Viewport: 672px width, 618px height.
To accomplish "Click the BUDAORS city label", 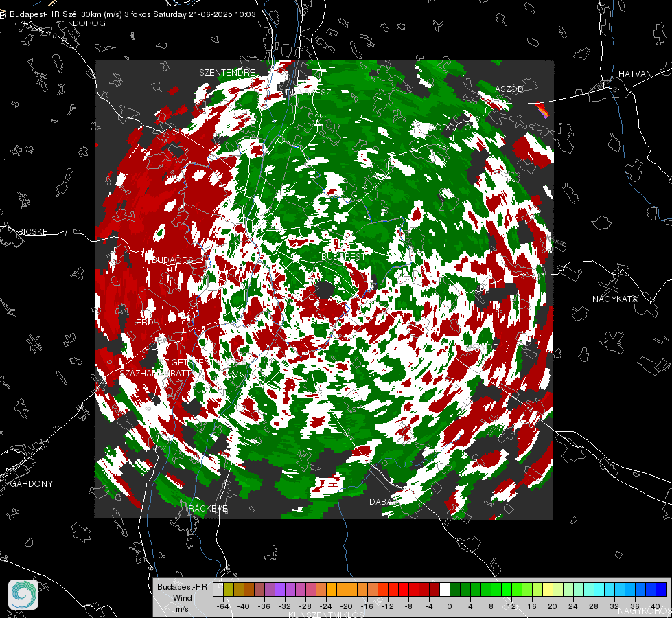I will 173,260.
